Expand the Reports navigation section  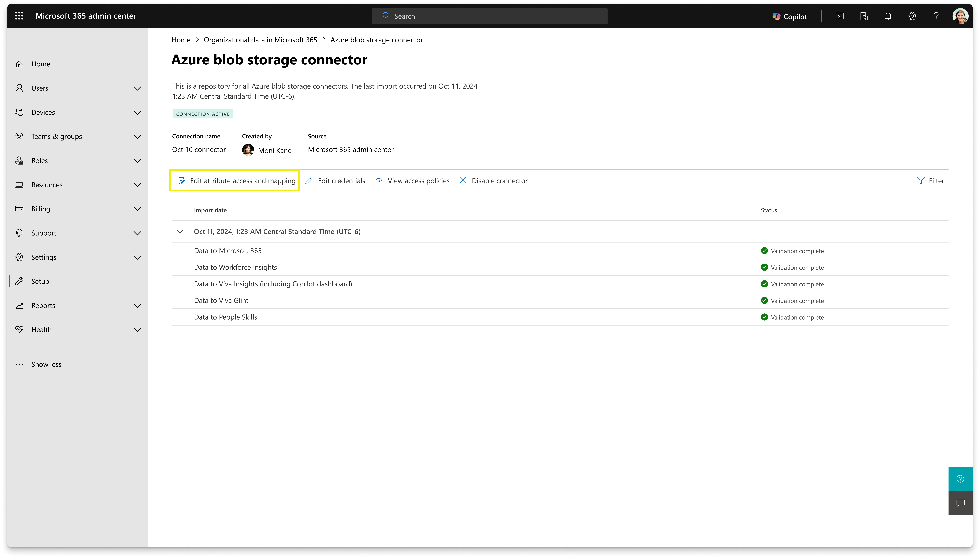point(137,305)
